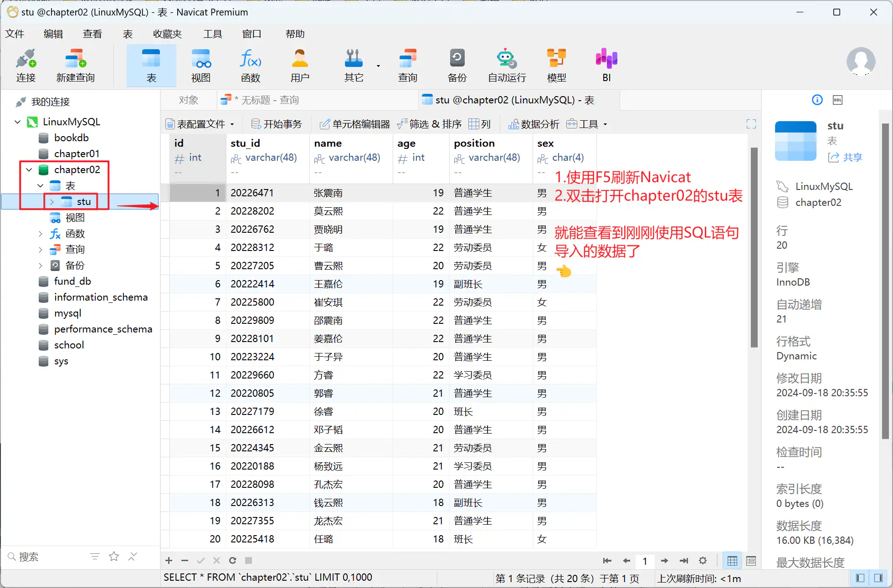The height and width of the screenshot is (588, 893).
Task: Expand the stu table node
Action: pyautogui.click(x=52, y=202)
